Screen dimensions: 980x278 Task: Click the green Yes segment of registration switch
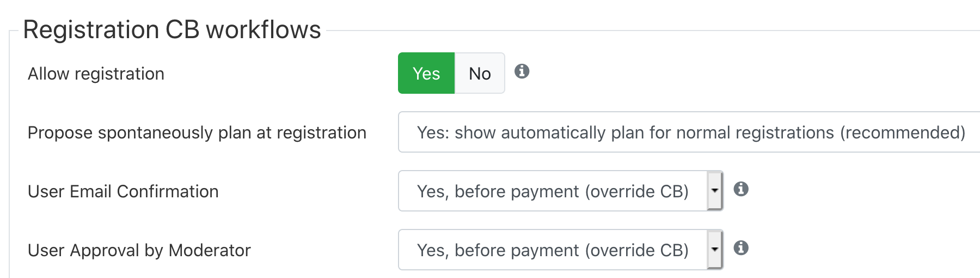pyautogui.click(x=426, y=73)
